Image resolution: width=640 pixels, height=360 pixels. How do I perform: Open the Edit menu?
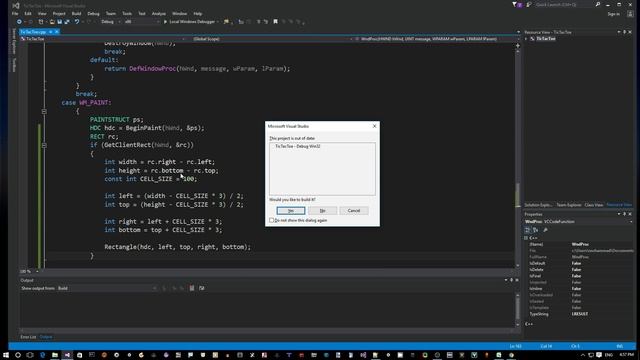click(x=28, y=13)
